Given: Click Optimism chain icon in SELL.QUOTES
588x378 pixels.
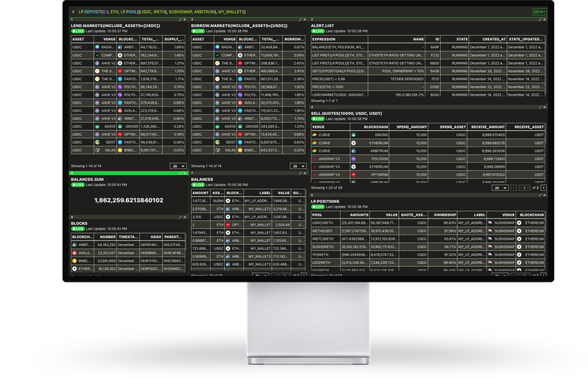Looking at the screenshot, I should 353,174.
